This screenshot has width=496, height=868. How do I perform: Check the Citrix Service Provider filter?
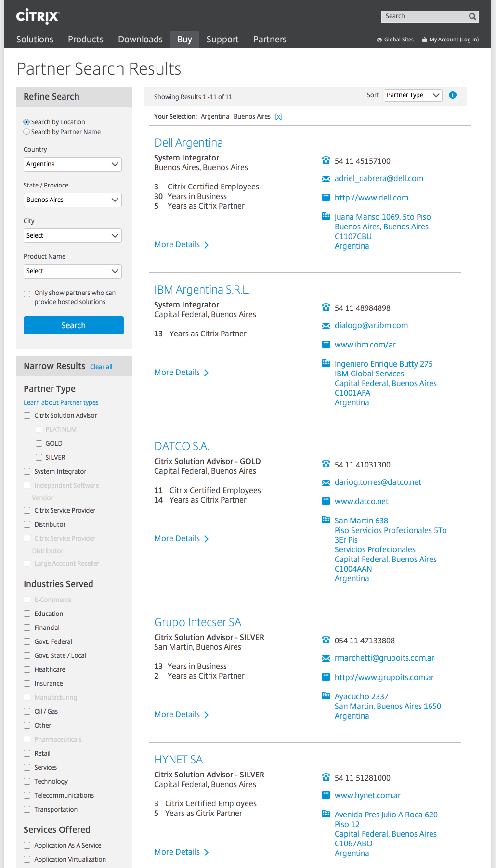coord(27,510)
